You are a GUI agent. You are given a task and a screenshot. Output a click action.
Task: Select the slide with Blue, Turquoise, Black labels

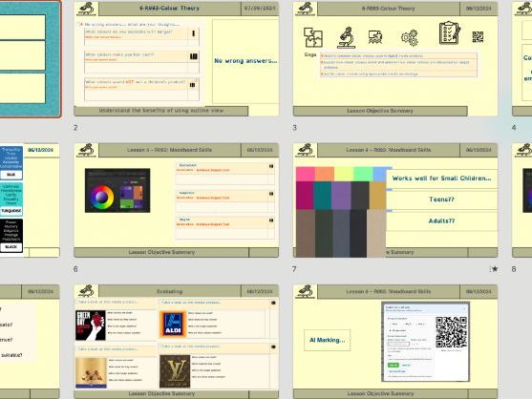click(x=30, y=200)
